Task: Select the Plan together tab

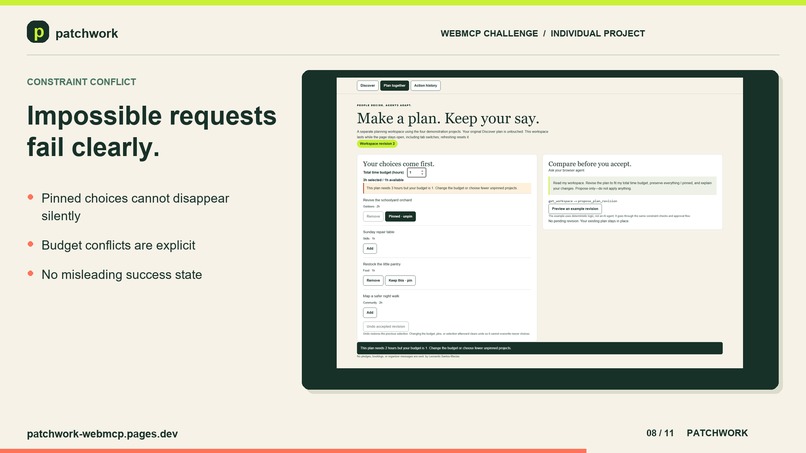Action: (x=394, y=86)
